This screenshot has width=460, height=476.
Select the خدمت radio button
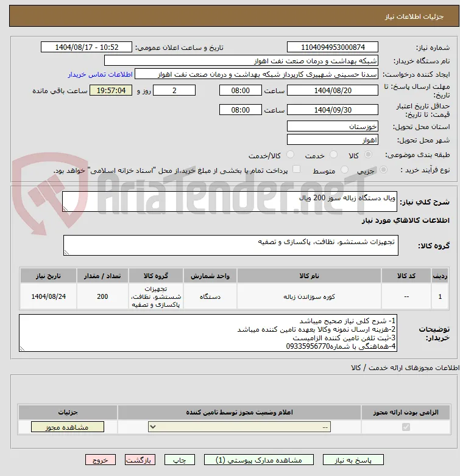click(x=334, y=155)
